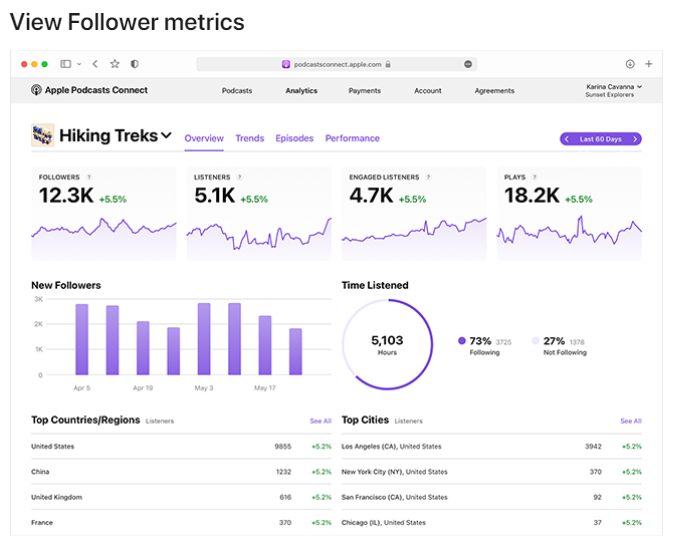
Task: Switch to the Performance tab
Action: click(x=352, y=138)
